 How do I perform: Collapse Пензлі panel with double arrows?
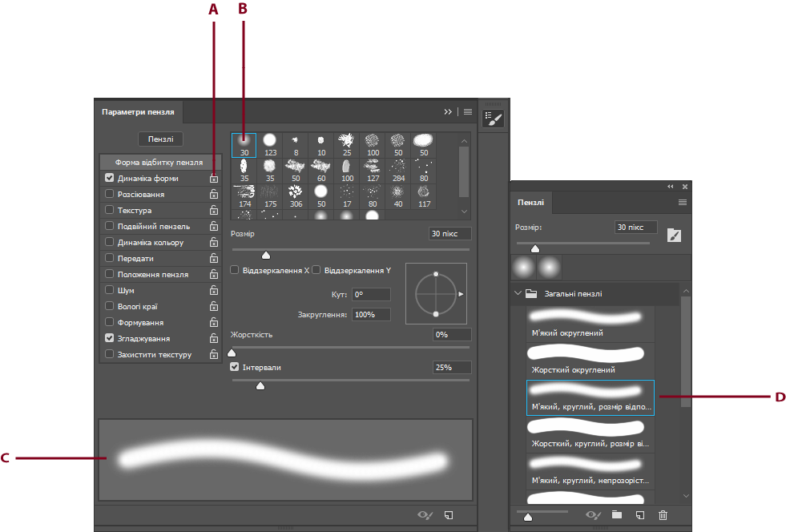coord(670,187)
